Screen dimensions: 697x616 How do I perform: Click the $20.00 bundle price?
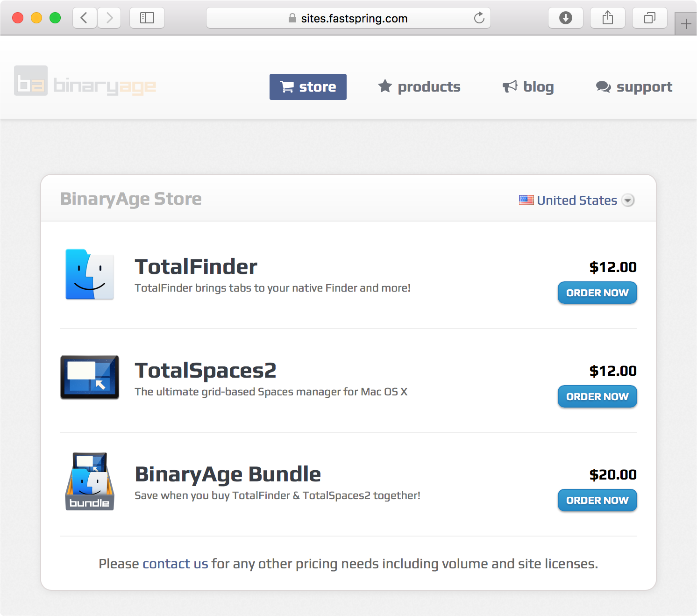[613, 474]
